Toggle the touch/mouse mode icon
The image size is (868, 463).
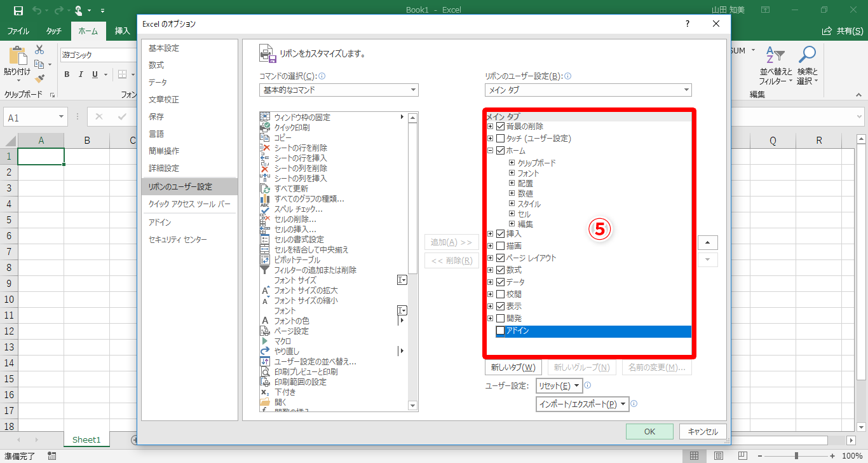pyautogui.click(x=79, y=10)
